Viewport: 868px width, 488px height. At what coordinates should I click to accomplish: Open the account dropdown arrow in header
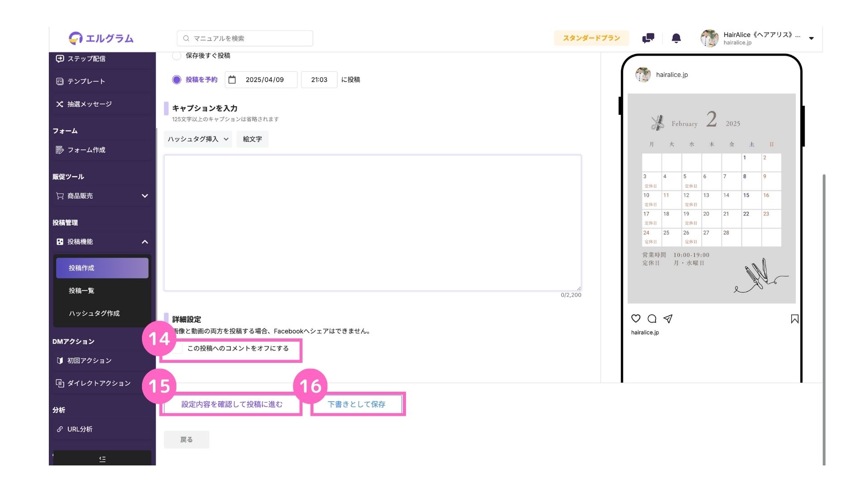coord(811,38)
